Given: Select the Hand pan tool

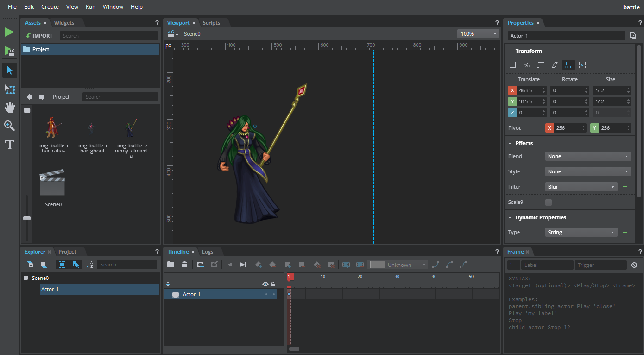Looking at the screenshot, I should pyautogui.click(x=10, y=108).
